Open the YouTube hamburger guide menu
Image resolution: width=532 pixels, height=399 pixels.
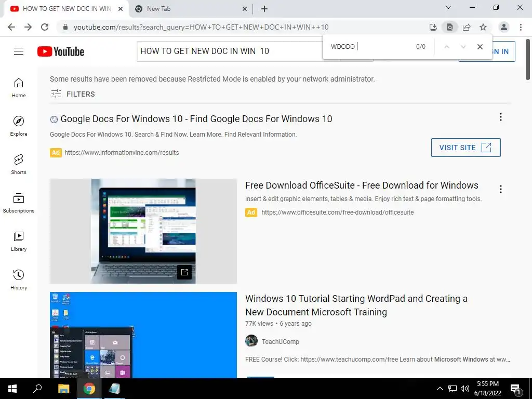point(19,51)
